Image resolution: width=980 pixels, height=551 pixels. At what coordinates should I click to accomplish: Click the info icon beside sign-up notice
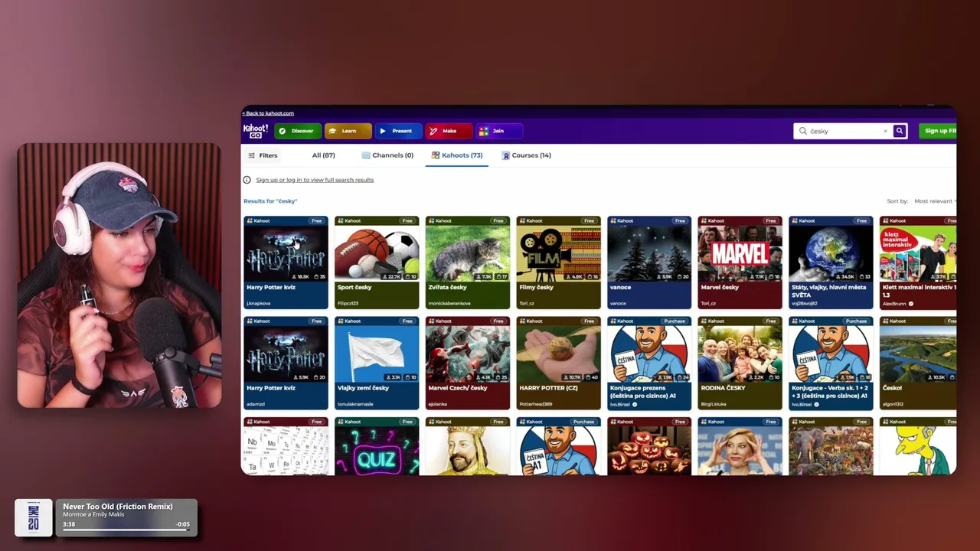pyautogui.click(x=247, y=180)
